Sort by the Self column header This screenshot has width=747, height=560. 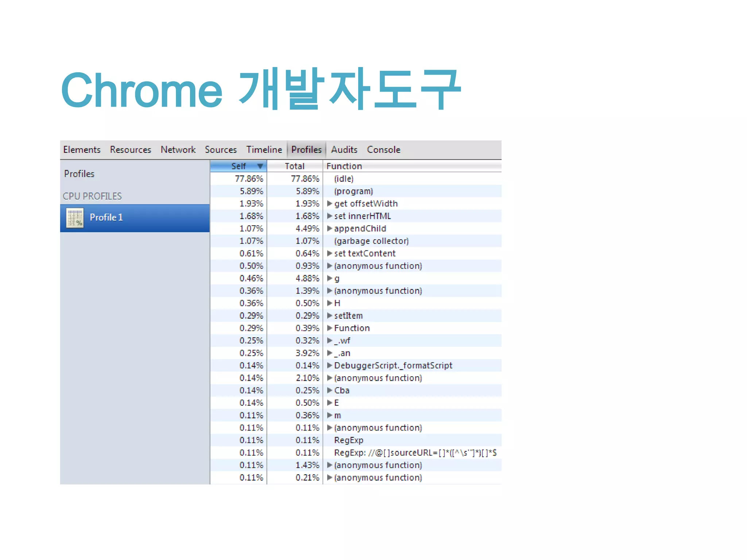pos(239,166)
